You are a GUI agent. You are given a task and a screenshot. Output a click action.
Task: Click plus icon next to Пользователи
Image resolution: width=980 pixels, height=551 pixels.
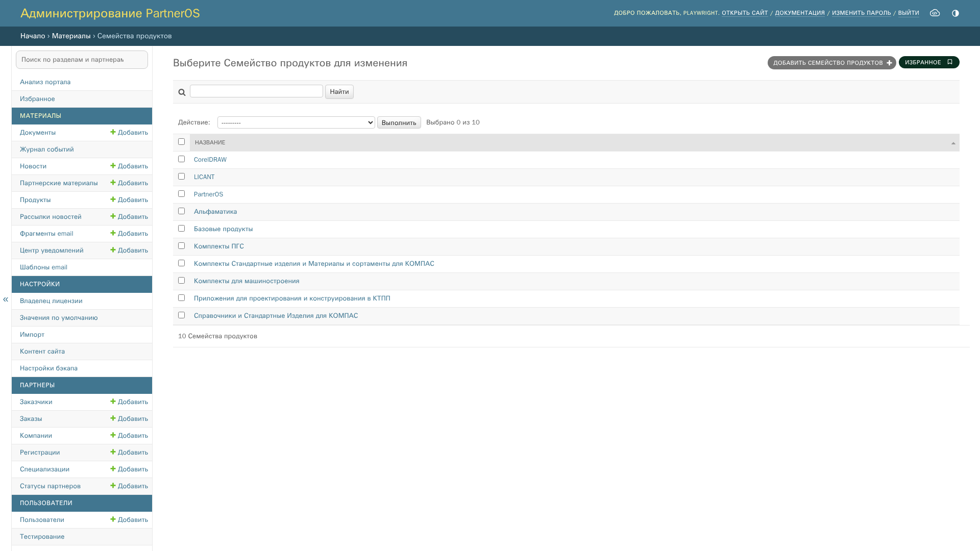tap(113, 519)
